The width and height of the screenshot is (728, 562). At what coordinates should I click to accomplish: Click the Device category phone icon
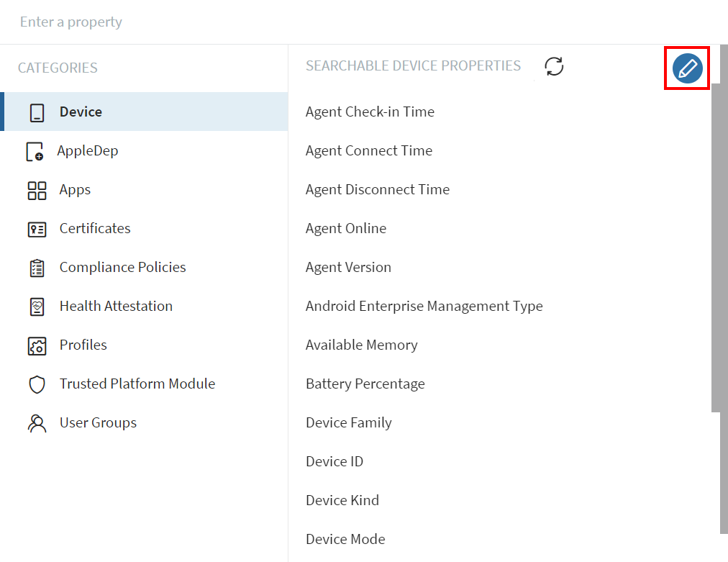(37, 112)
